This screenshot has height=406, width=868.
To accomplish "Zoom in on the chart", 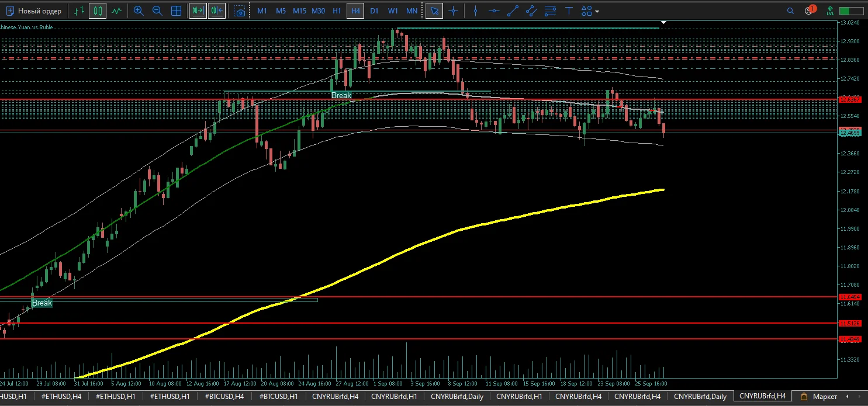I will [139, 11].
